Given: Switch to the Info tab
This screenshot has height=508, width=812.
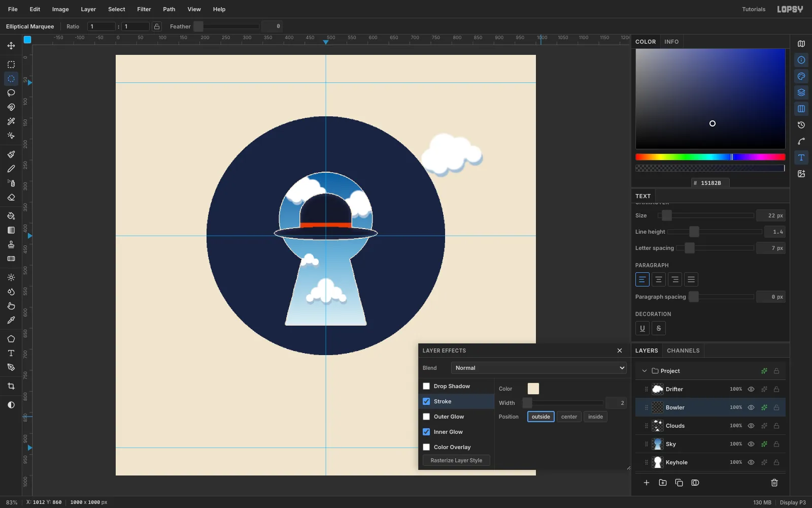Looking at the screenshot, I should (x=671, y=42).
